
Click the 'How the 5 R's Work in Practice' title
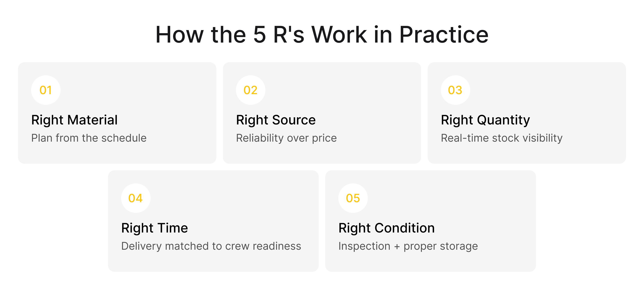pyautogui.click(x=322, y=35)
